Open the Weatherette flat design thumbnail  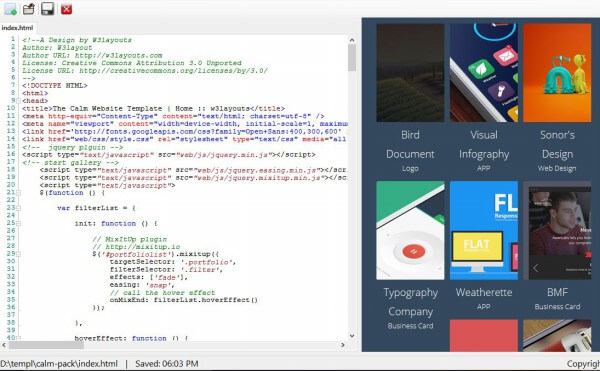click(x=484, y=230)
